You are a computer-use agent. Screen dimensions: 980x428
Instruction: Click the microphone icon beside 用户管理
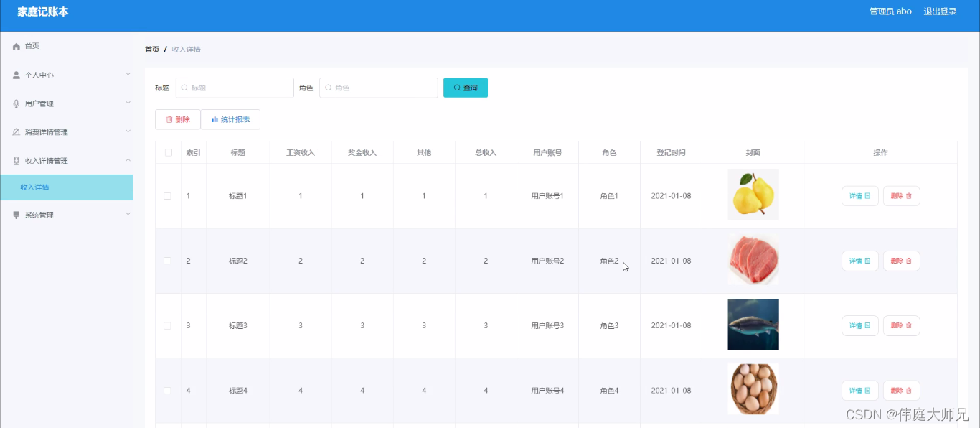coord(17,103)
